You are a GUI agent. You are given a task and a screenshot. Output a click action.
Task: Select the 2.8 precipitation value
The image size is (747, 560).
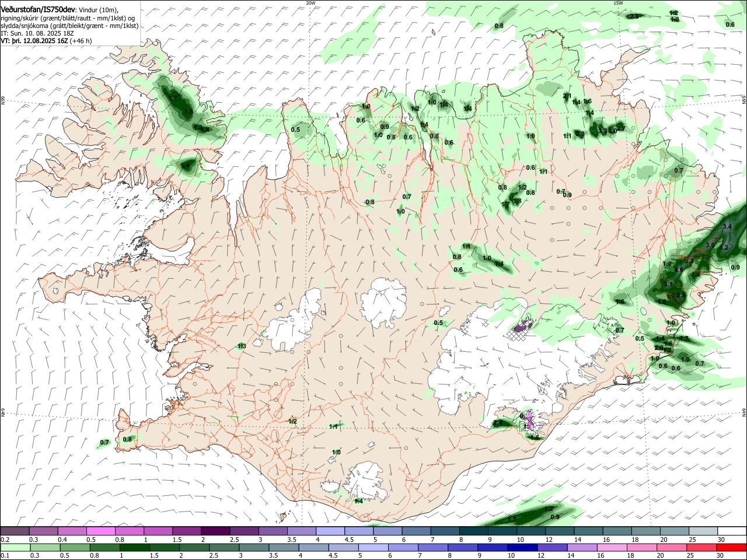(x=681, y=296)
